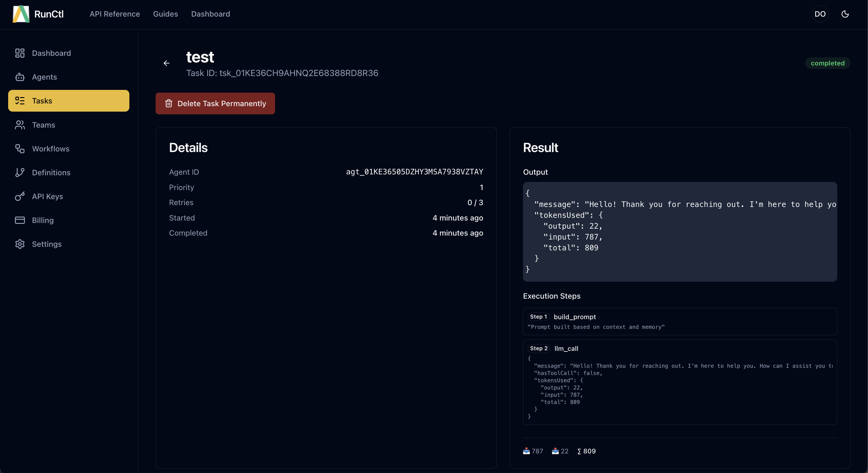Go back using the arrow next to test
868x473 pixels.
click(167, 63)
